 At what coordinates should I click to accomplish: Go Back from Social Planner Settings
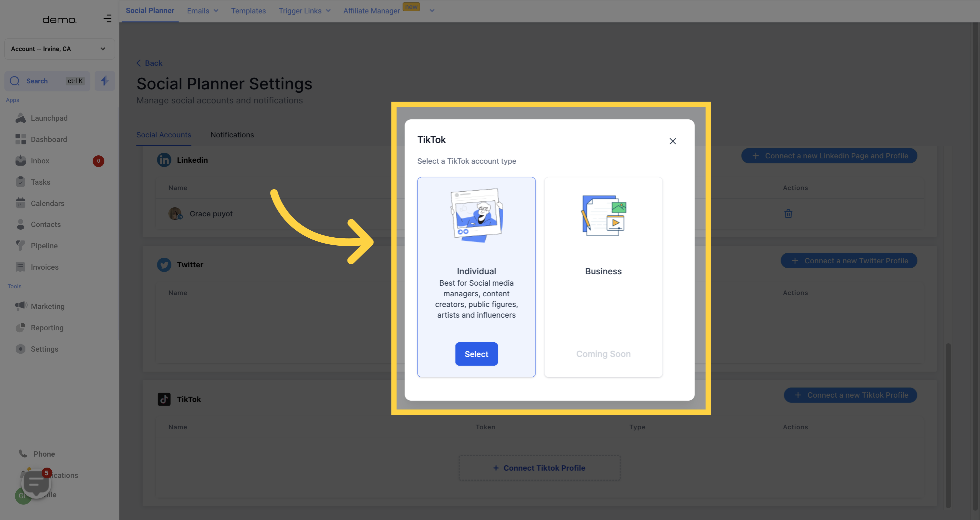click(149, 63)
